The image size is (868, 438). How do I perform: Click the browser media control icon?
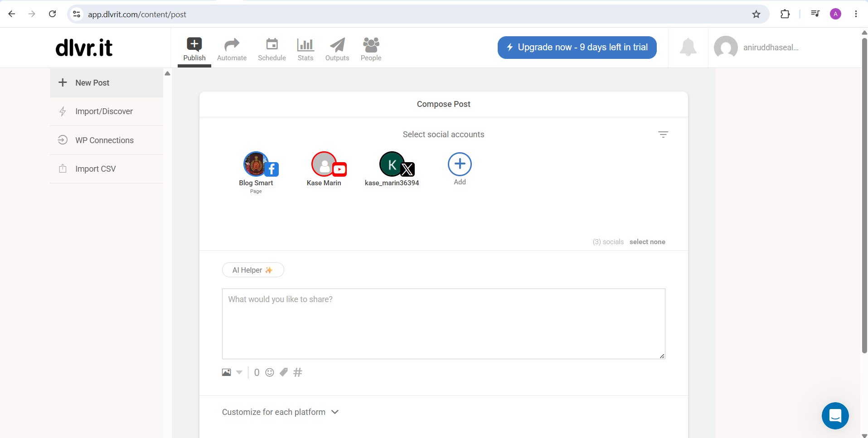[x=815, y=14]
